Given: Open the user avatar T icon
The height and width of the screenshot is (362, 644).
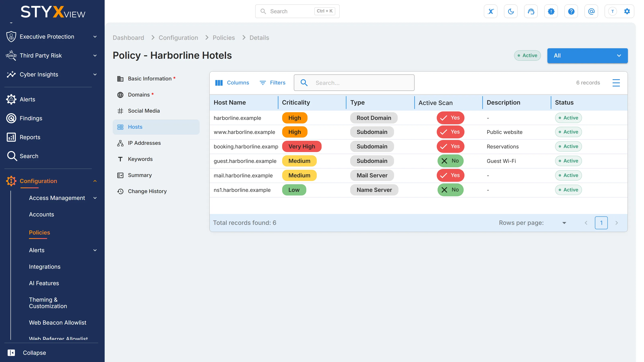Looking at the screenshot, I should click(612, 11).
